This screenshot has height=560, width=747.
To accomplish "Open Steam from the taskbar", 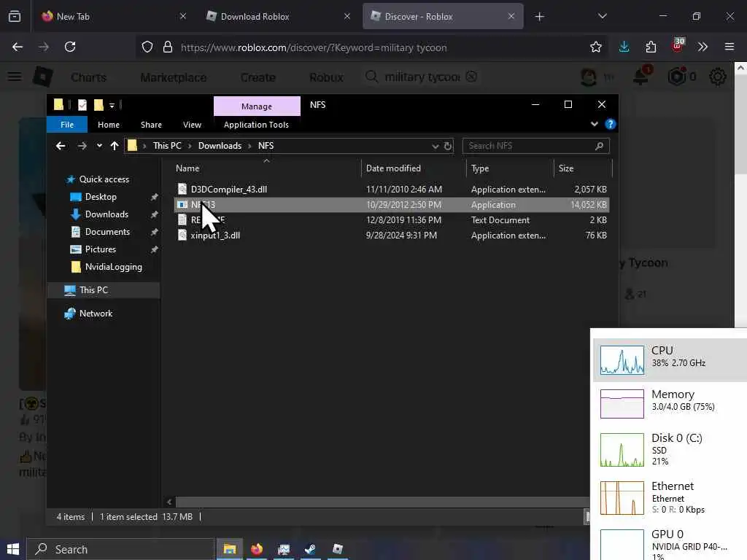I will [x=310, y=549].
